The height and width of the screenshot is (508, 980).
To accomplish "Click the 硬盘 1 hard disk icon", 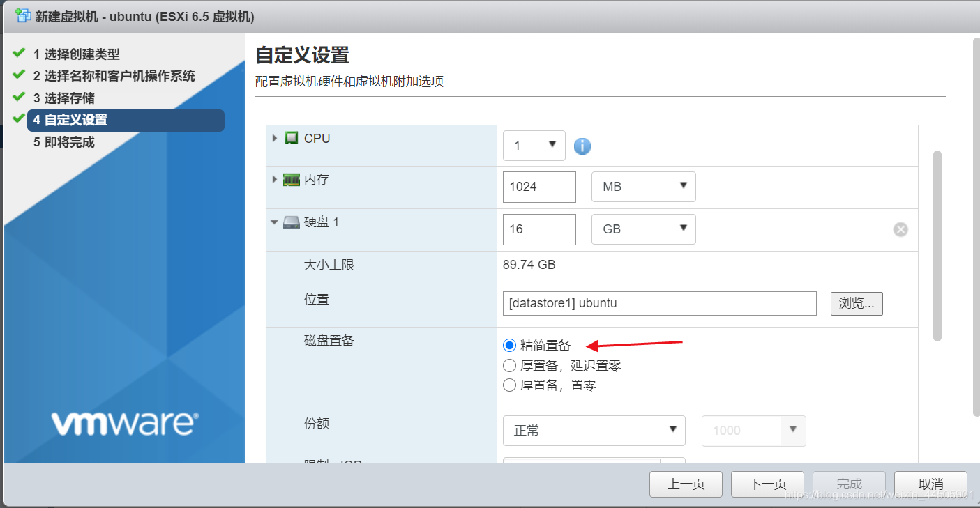I will pyautogui.click(x=292, y=222).
